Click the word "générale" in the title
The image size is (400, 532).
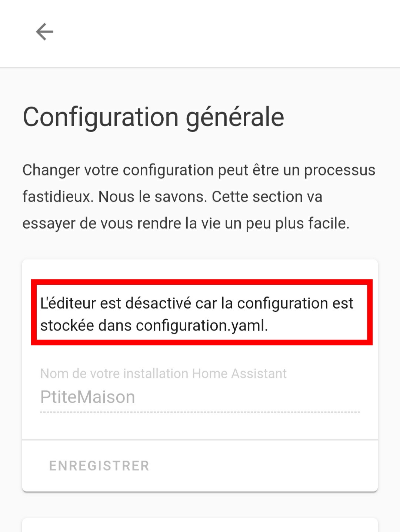click(x=235, y=117)
